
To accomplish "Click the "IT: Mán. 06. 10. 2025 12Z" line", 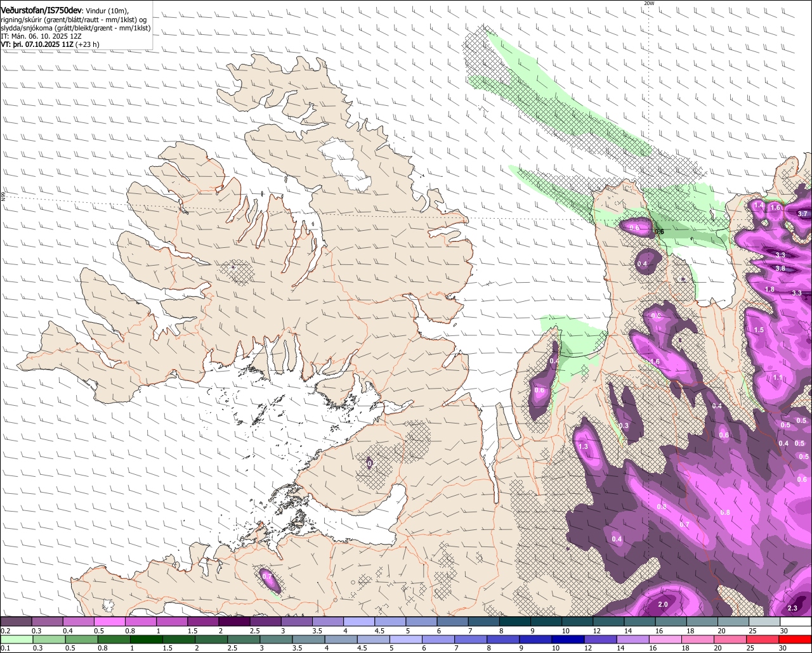I will 41,36.
